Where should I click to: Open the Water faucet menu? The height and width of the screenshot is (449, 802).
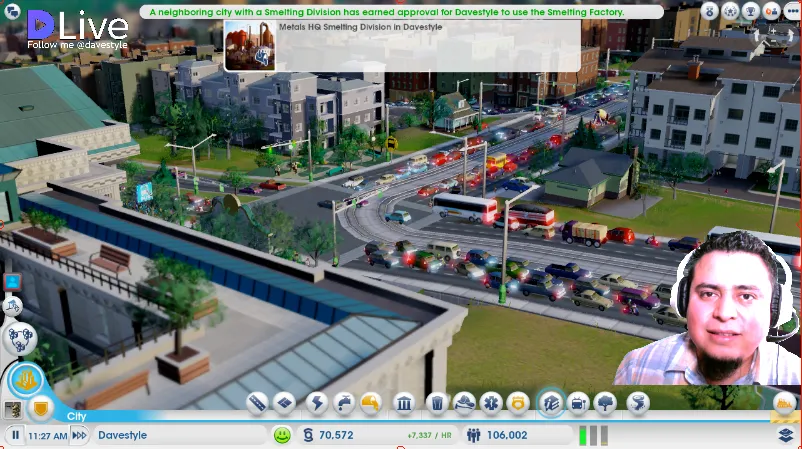click(x=344, y=403)
